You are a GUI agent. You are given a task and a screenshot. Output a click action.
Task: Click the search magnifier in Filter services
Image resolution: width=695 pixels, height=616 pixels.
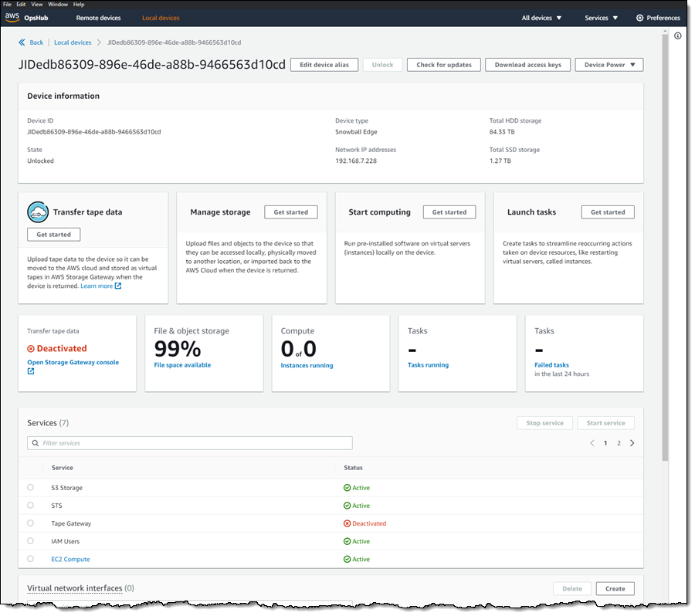pos(36,443)
